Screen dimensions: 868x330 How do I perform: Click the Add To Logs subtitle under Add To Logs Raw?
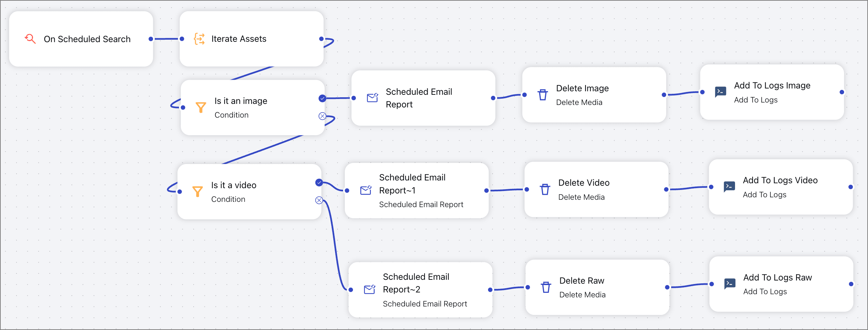pos(765,292)
